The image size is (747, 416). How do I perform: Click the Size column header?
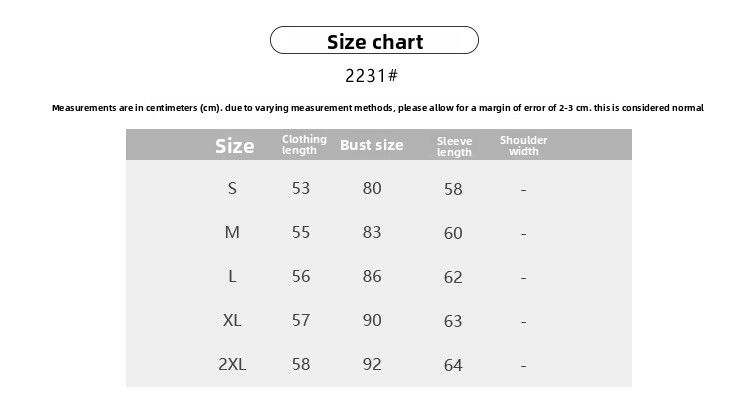point(234,146)
